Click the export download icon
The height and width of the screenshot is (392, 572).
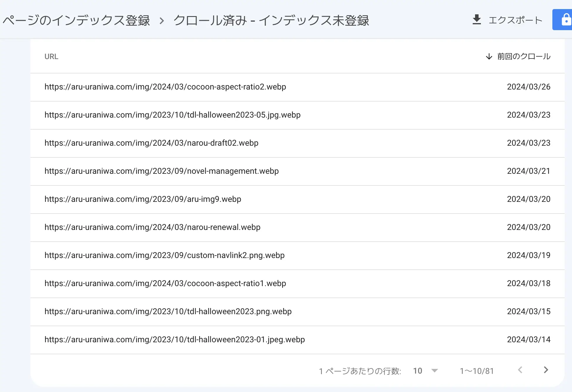pyautogui.click(x=477, y=20)
